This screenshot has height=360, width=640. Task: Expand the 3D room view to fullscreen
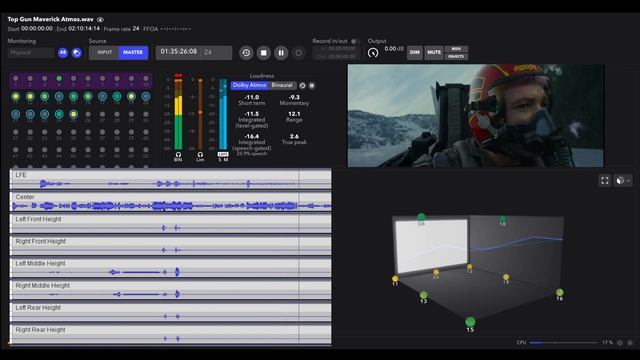605,180
